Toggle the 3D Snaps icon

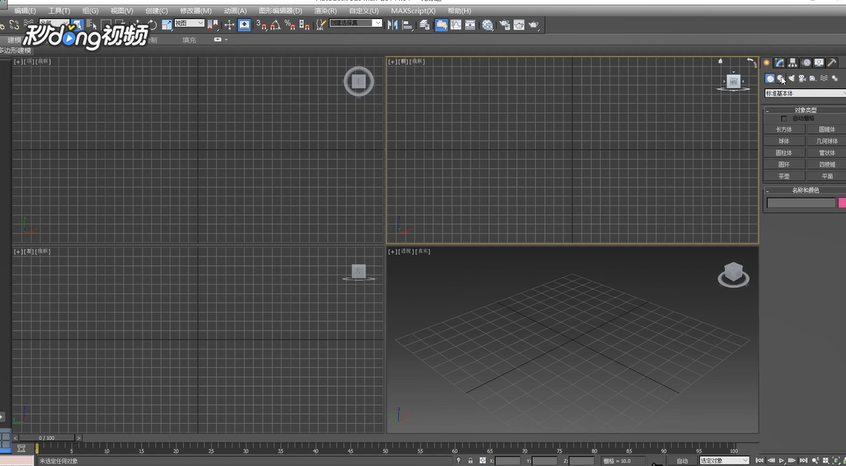[x=262, y=25]
